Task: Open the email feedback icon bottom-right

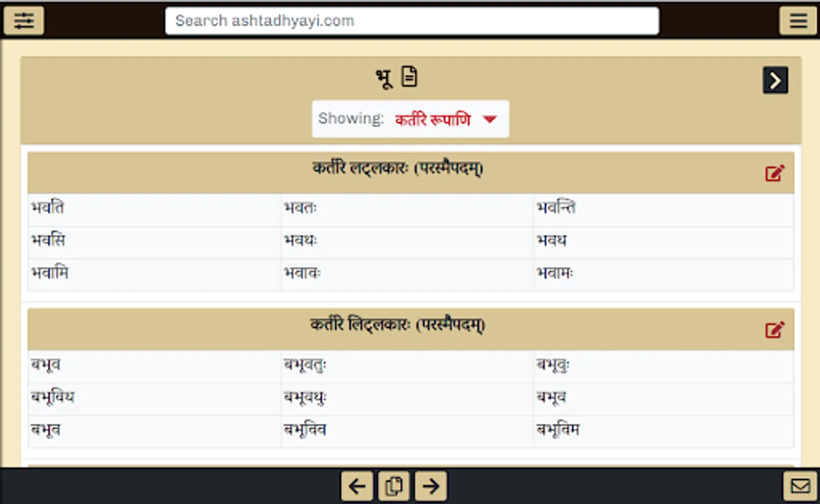Action: pyautogui.click(x=800, y=485)
